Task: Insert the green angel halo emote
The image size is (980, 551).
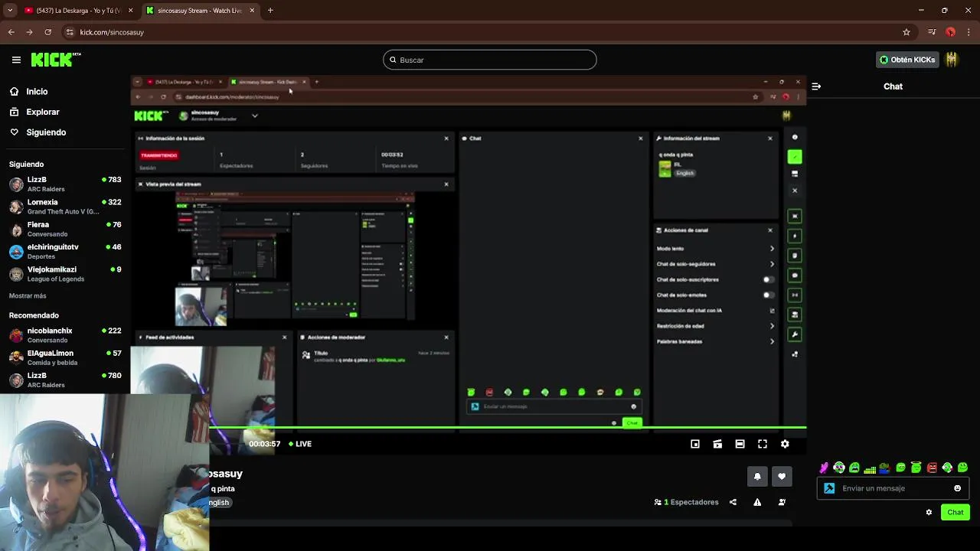Action: 916,468
